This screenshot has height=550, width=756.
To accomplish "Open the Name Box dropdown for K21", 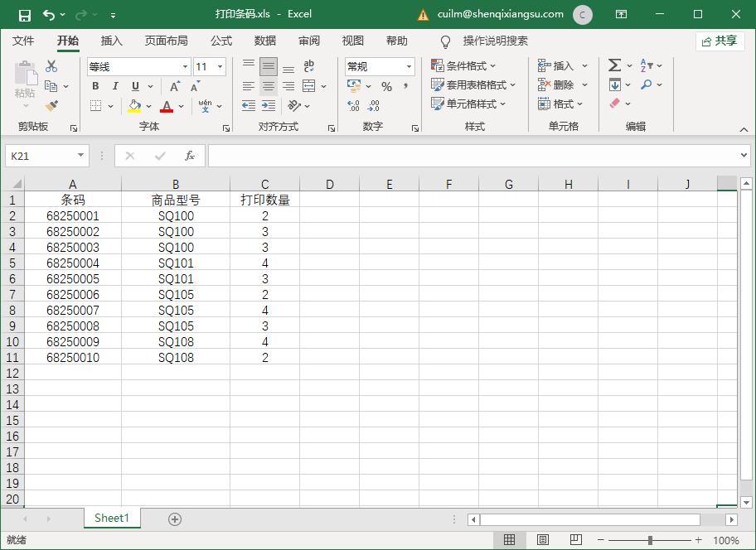I will point(80,156).
